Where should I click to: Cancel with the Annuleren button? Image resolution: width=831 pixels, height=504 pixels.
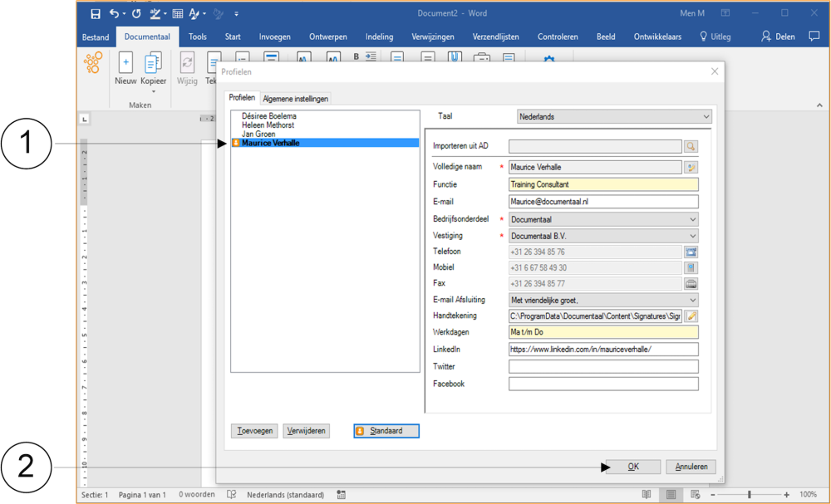click(691, 467)
